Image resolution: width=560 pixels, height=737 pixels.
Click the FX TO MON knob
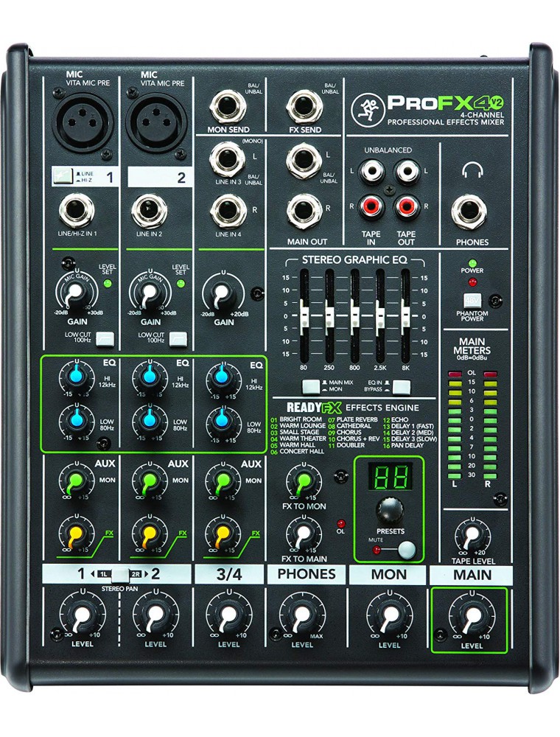coord(304,481)
